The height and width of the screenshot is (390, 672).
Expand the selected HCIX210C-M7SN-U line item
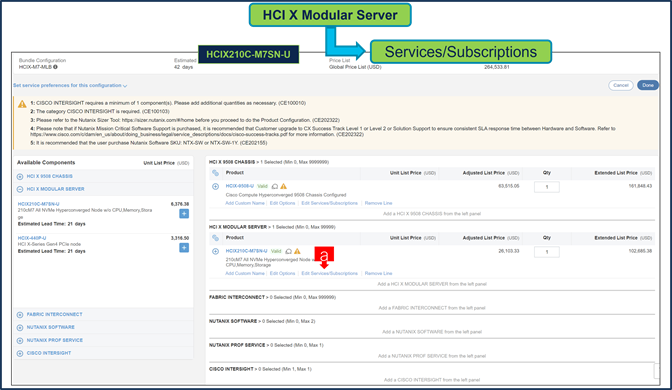(x=216, y=252)
